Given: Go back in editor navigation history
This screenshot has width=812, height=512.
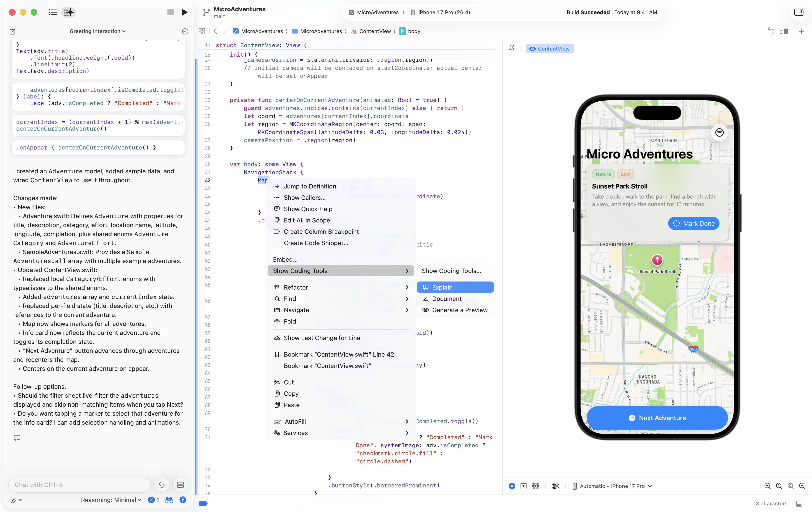Looking at the screenshot, I should [215, 31].
